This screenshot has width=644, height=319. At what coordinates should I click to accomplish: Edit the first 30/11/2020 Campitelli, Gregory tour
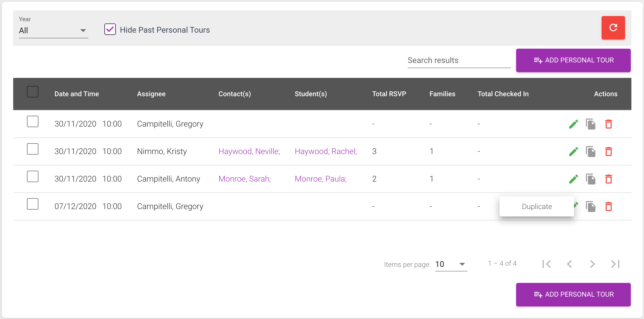(x=573, y=124)
